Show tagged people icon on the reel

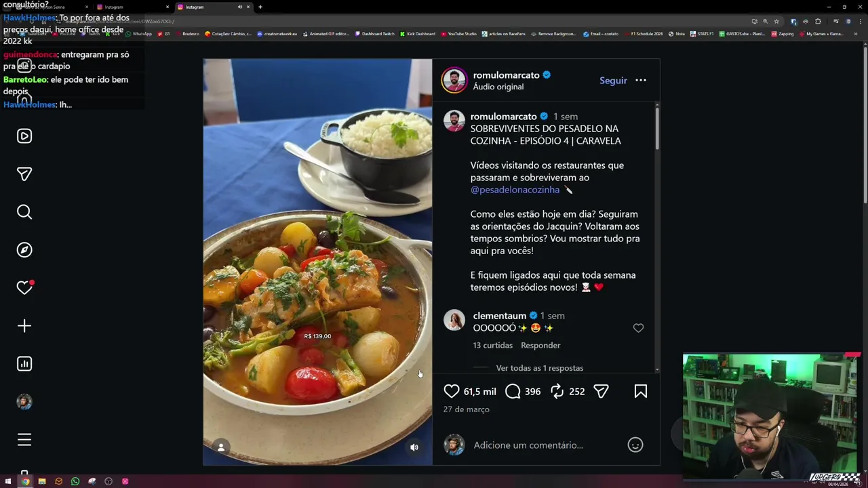click(x=220, y=447)
